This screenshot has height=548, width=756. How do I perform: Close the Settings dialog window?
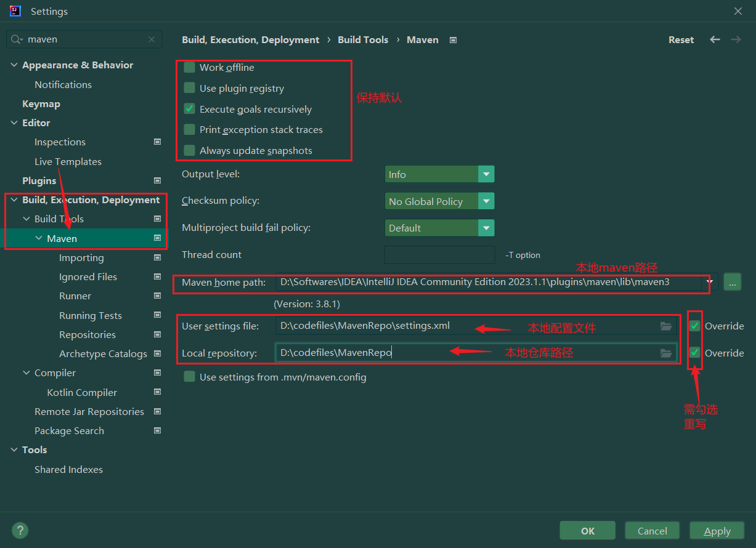[x=738, y=11]
